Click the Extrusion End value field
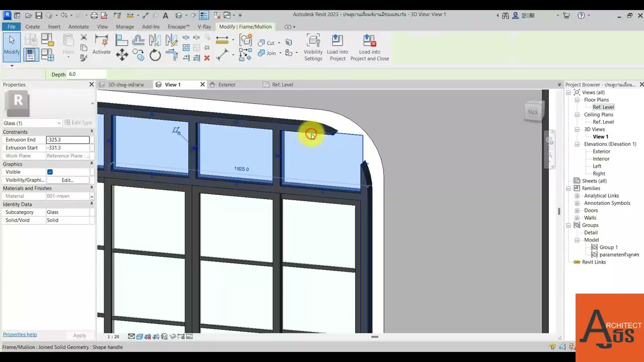 point(67,140)
